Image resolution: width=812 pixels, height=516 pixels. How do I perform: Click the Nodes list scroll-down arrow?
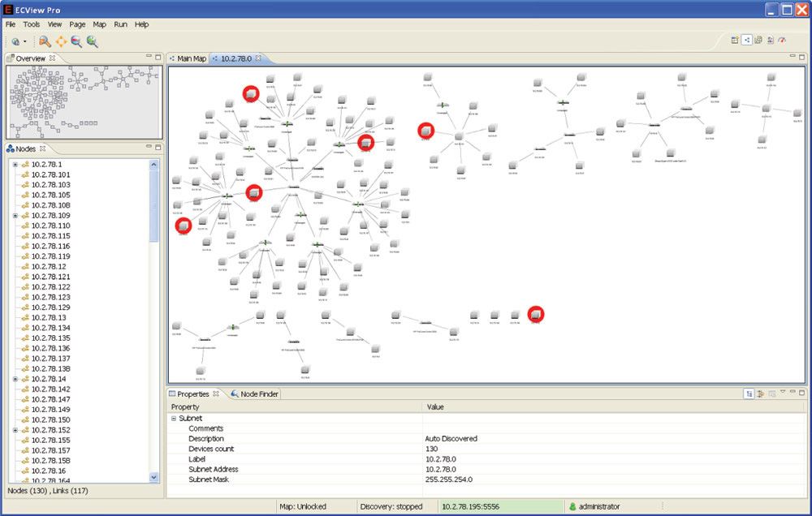click(x=153, y=477)
